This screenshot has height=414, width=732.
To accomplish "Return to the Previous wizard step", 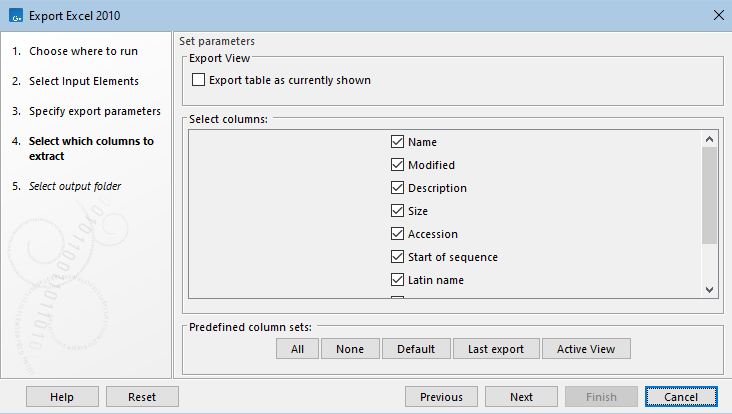I will coord(441,397).
